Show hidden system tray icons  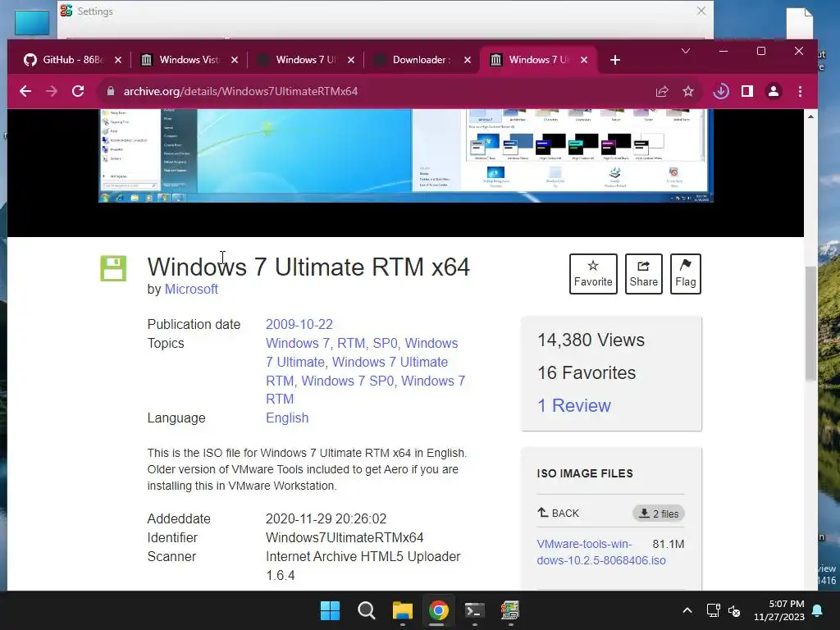[687, 610]
